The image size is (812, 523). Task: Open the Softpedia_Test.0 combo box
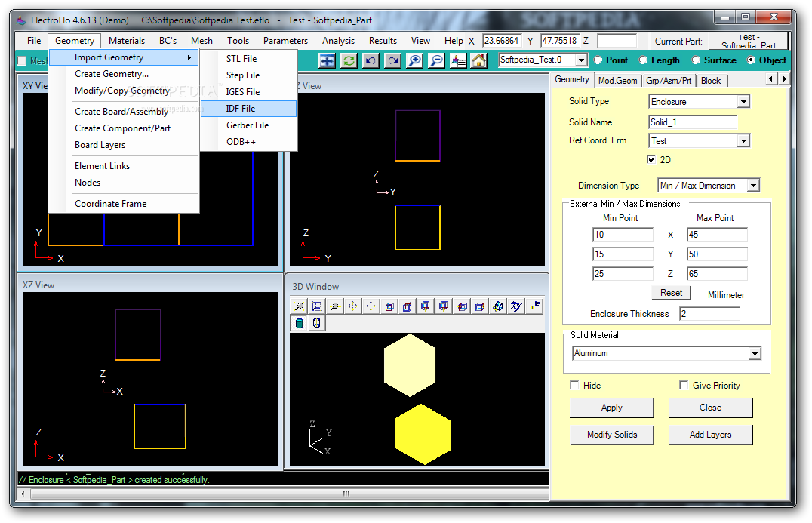pos(581,60)
